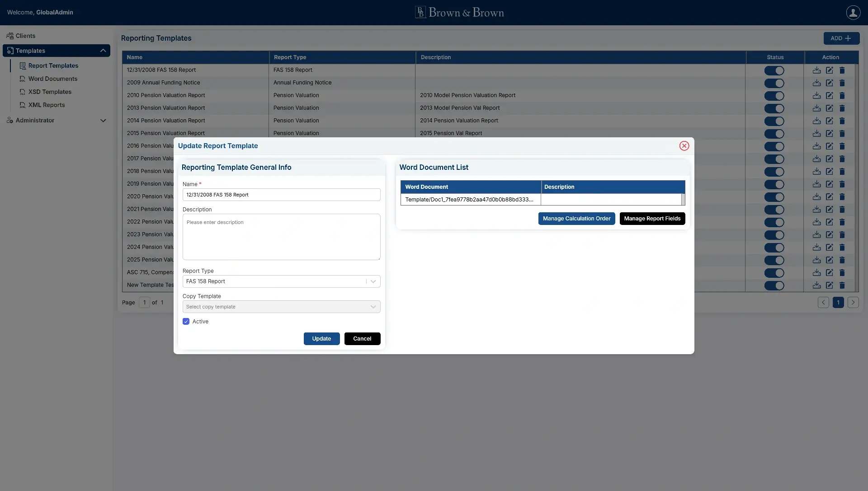Open the Select copy template dropdown
The width and height of the screenshot is (868, 491).
coord(281,306)
